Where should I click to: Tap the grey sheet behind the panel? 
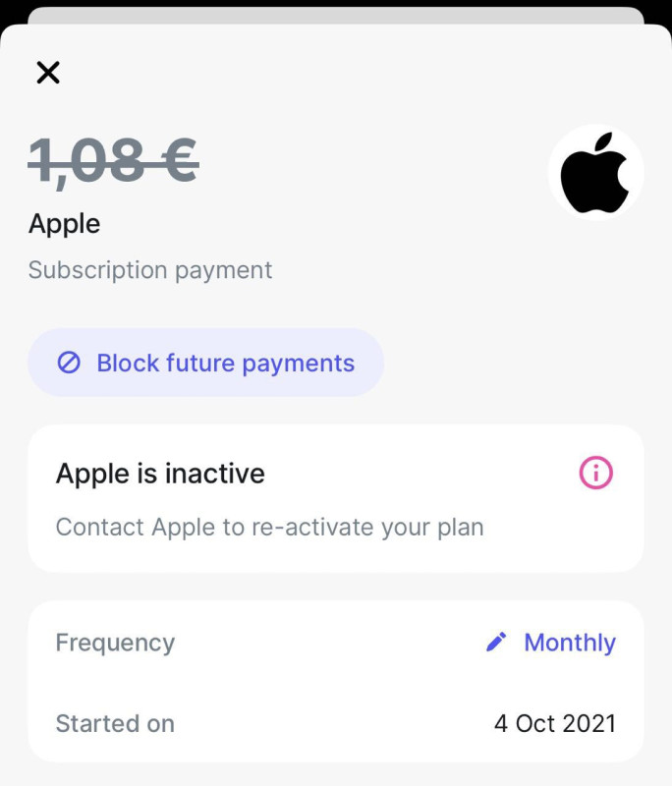point(336,15)
